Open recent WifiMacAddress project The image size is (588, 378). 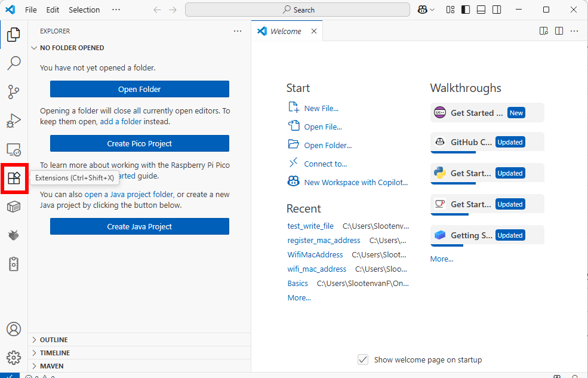[x=315, y=254]
